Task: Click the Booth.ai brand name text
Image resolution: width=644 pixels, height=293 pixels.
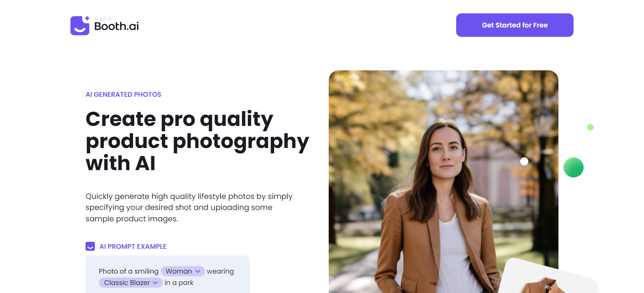Action: (x=116, y=26)
